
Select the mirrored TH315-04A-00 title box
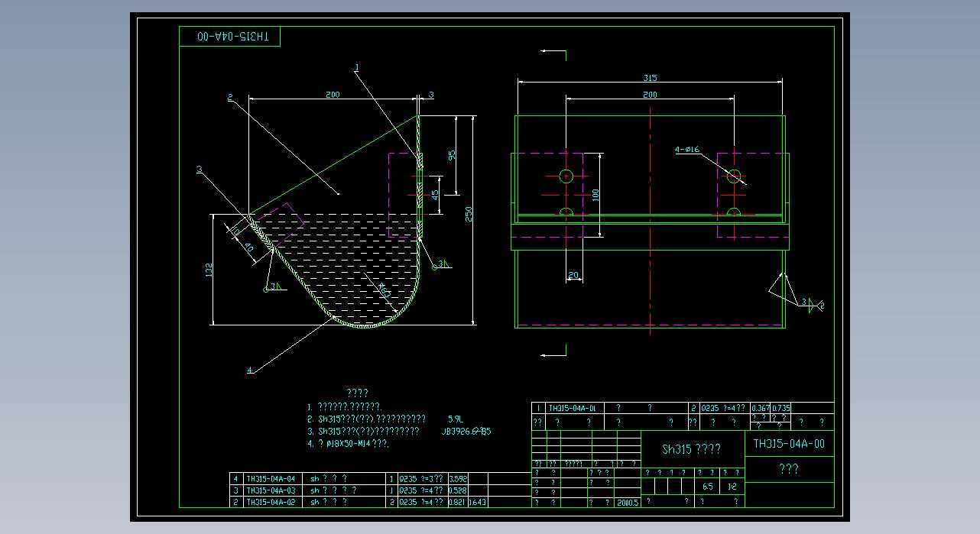point(230,37)
